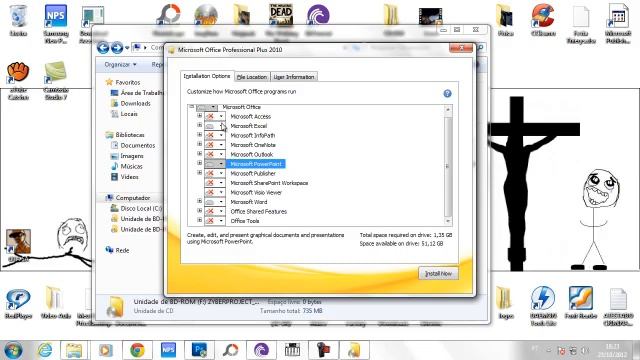Click the piano keyboard taskbar icon
The image size is (640, 360).
pyautogui.click(x=292, y=350)
